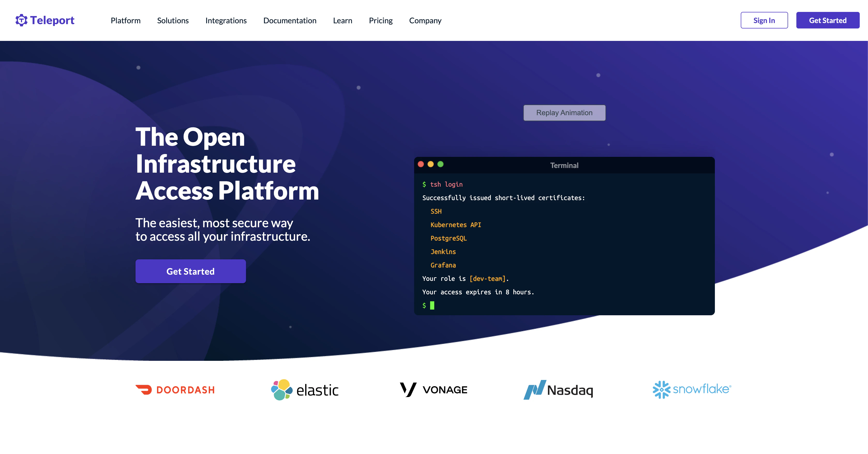Click the Jenkins terminal line

pyautogui.click(x=443, y=252)
